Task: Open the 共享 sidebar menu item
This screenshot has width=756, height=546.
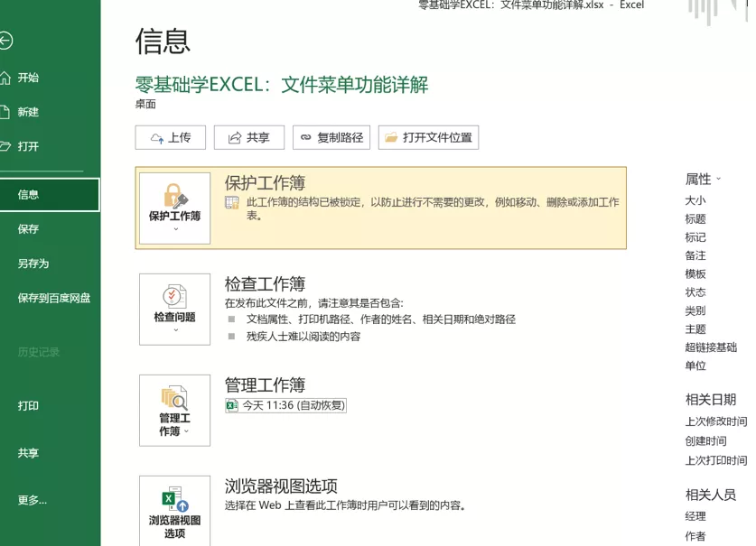Action: click(28, 453)
